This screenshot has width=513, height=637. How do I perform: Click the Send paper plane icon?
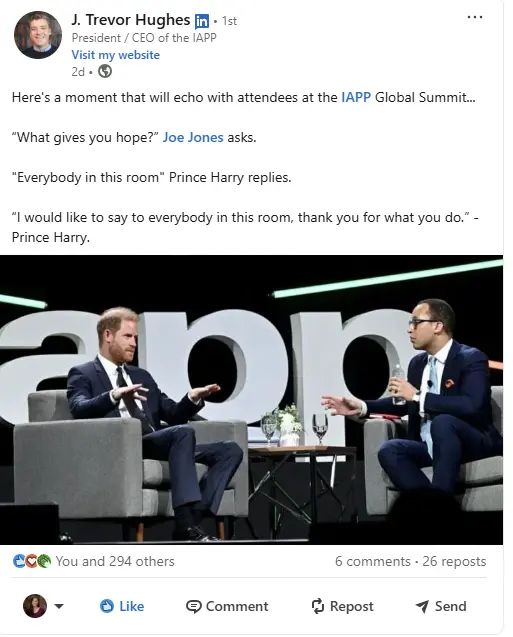tap(422, 606)
